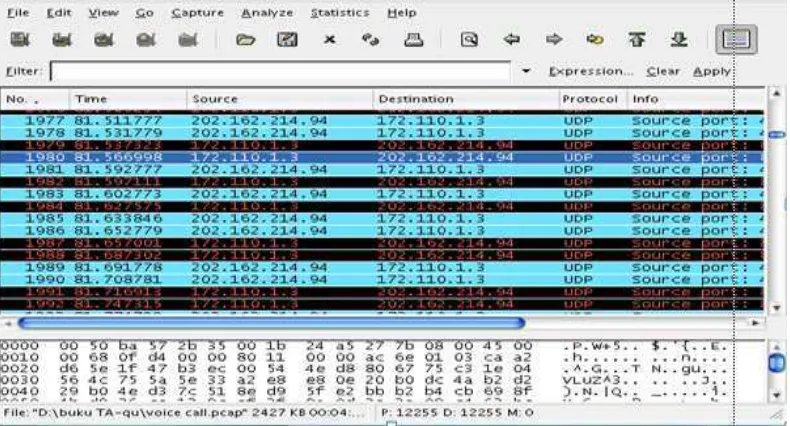The image size is (790, 426).
Task: Sort by Info column header
Action: click(696, 99)
